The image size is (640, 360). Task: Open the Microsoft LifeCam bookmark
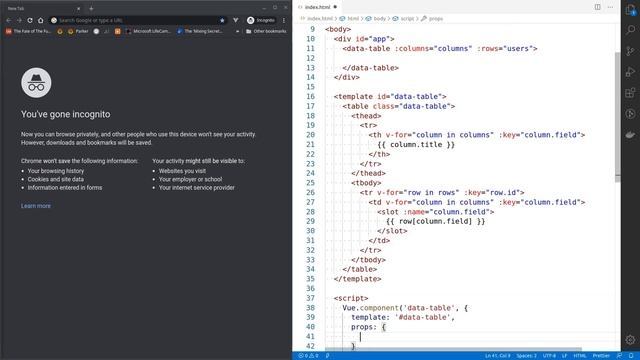point(148,31)
